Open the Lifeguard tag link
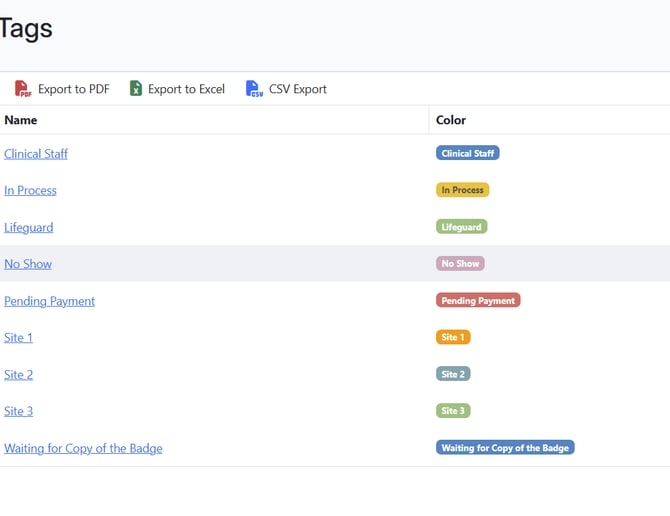The width and height of the screenshot is (670, 516). (29, 227)
